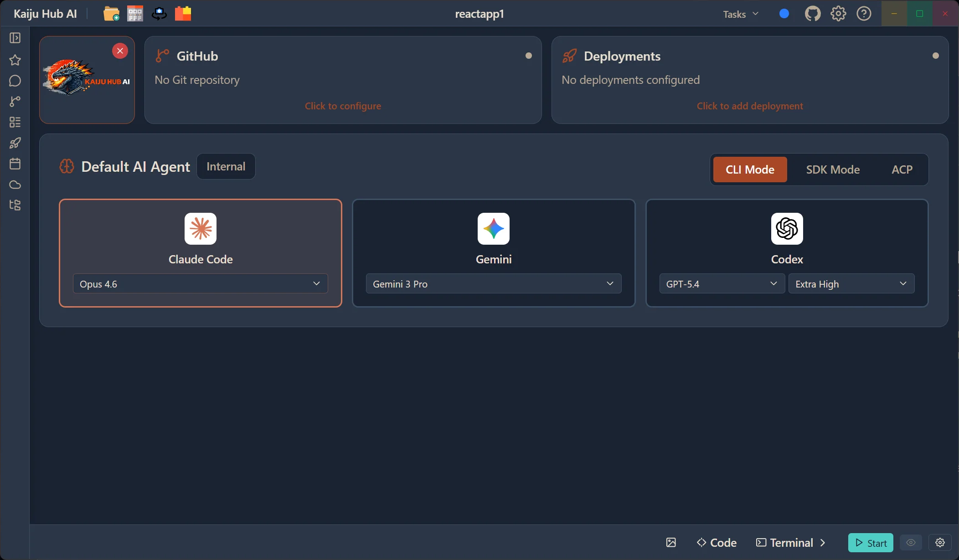Open the Code view in the bottom bar
The image size is (959, 560).
pyautogui.click(x=717, y=543)
